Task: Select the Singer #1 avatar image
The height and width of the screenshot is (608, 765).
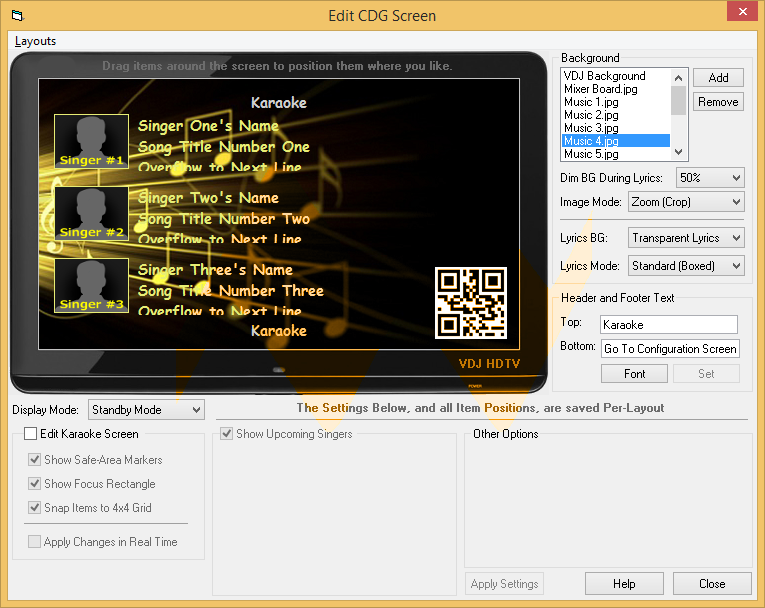Action: coord(91,142)
